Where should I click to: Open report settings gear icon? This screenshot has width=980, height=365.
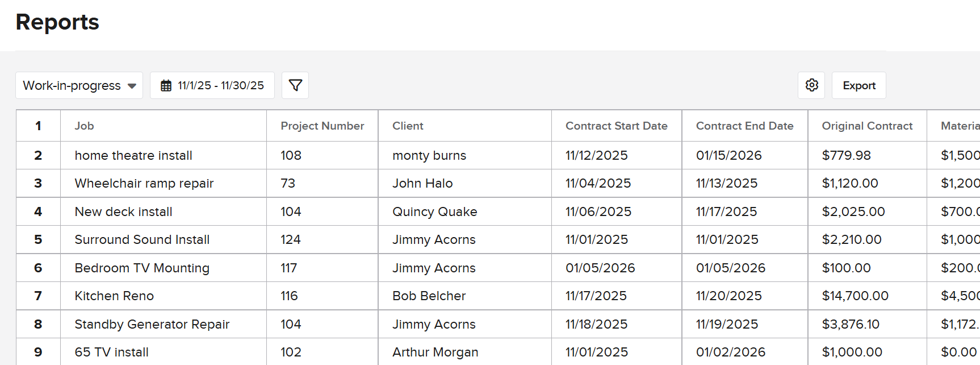point(811,85)
